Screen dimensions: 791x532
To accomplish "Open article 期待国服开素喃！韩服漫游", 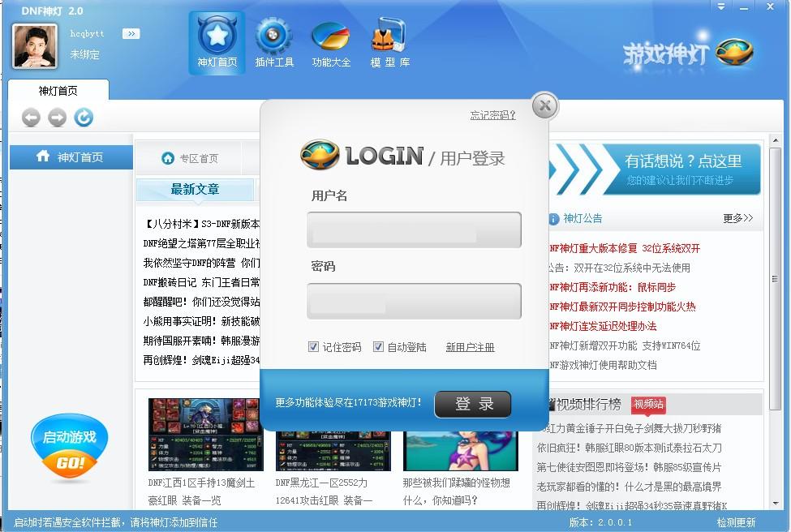I will point(201,341).
